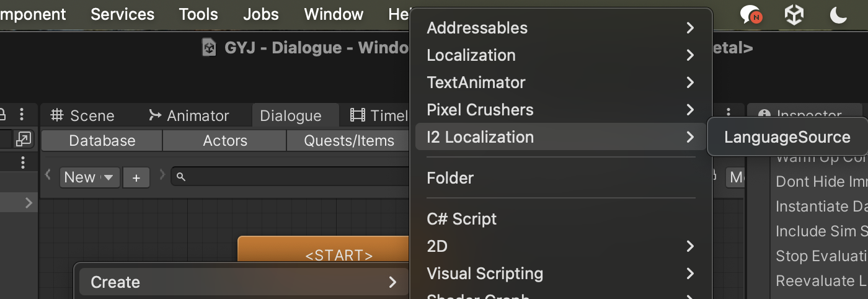The image size is (868, 299).
Task: Switch to the Timeline tab
Action: pyautogui.click(x=379, y=115)
